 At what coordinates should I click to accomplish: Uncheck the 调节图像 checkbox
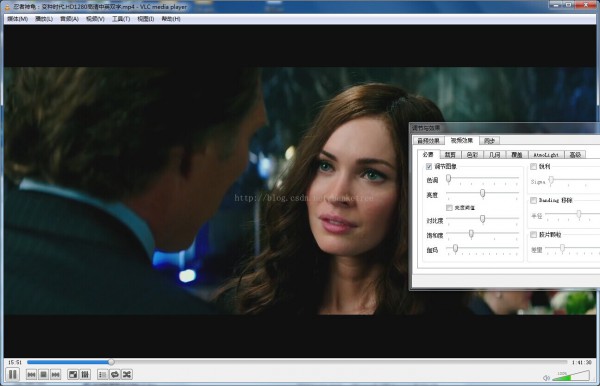(429, 166)
